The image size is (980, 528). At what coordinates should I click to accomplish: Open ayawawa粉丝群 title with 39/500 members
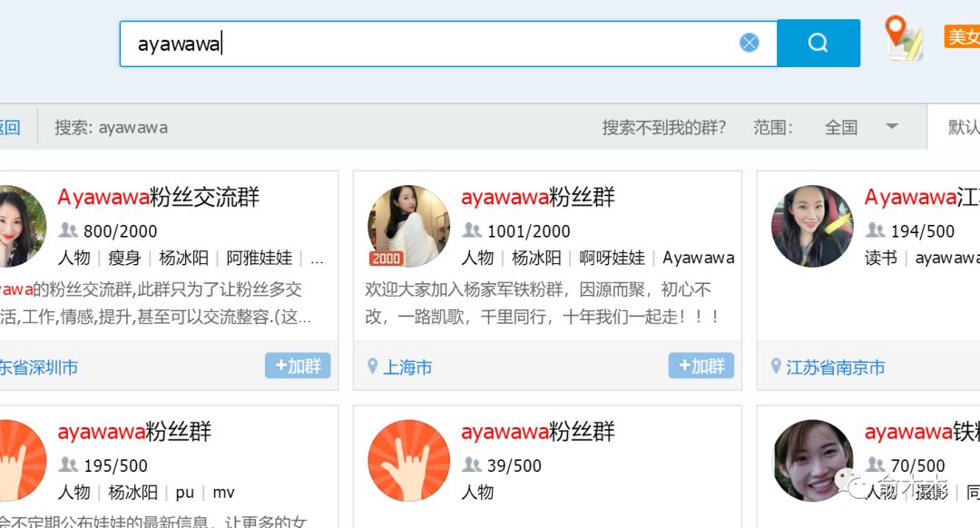(x=538, y=432)
